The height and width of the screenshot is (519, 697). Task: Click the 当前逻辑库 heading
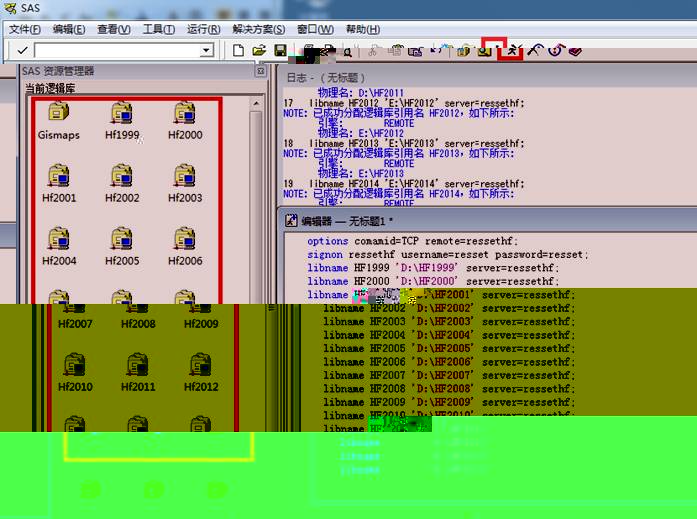pos(50,88)
